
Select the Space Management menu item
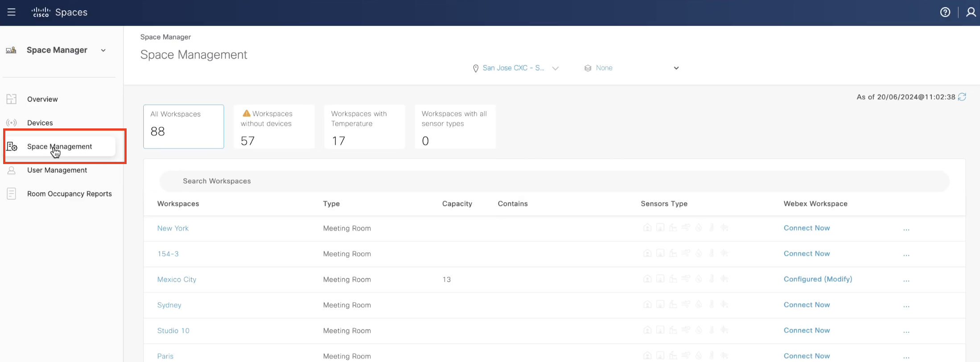pyautogui.click(x=59, y=147)
